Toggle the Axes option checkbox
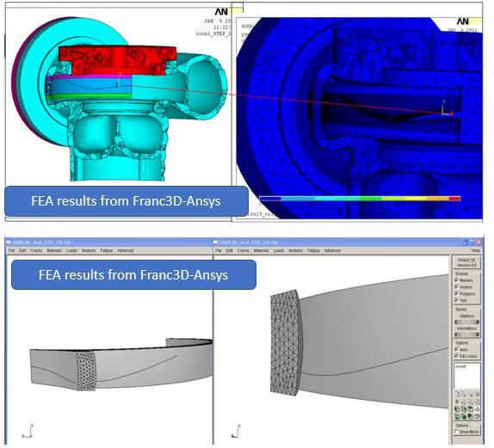 [x=456, y=349]
